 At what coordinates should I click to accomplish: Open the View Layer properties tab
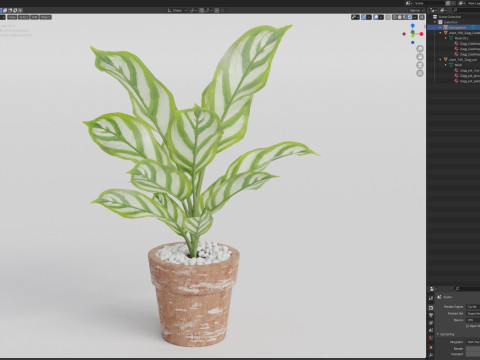pyautogui.click(x=431, y=323)
